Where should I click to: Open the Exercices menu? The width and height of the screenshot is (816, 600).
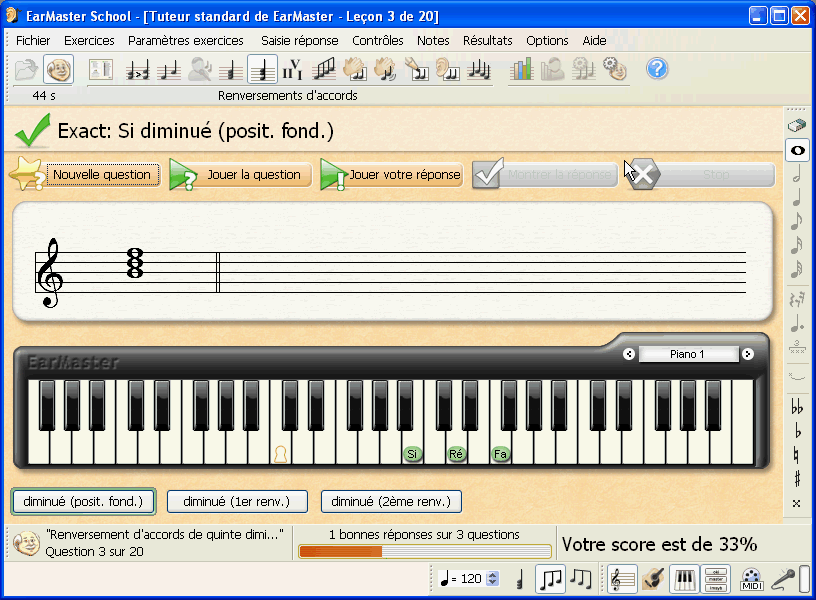89,41
